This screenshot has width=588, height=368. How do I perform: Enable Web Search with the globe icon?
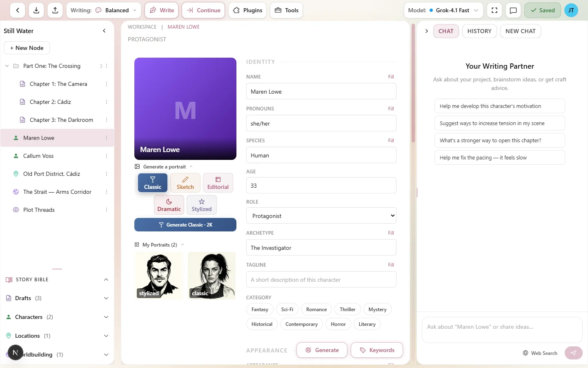pyautogui.click(x=540, y=353)
